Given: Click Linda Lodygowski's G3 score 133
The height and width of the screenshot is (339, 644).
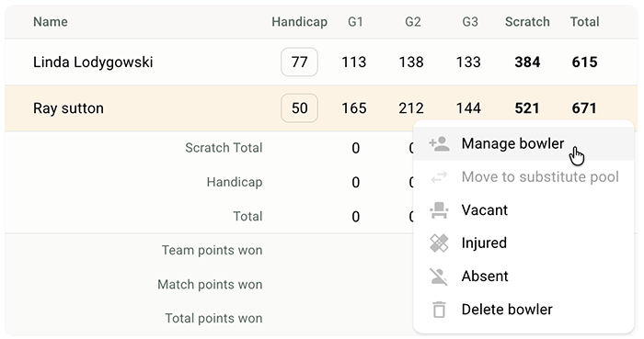Looking at the screenshot, I should [468, 62].
